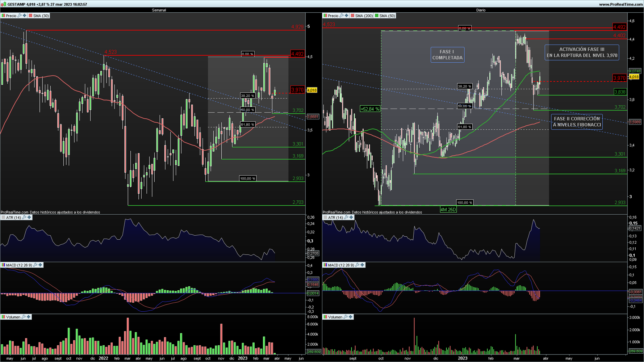The image size is (644, 362).
Task: Click the 3,838 green support tag in Diario chart
Action: (620, 92)
